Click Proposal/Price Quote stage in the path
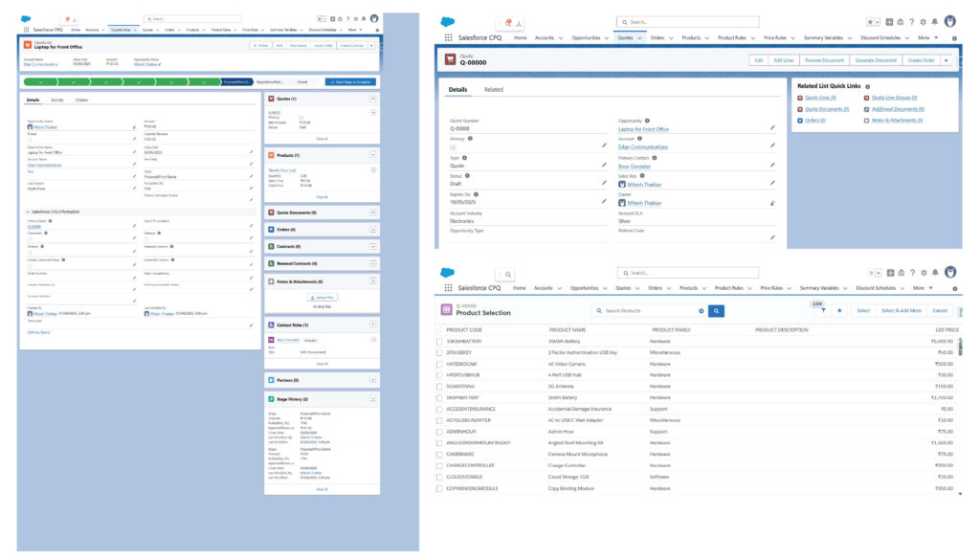Screen dimensions: 980x560 [237, 82]
